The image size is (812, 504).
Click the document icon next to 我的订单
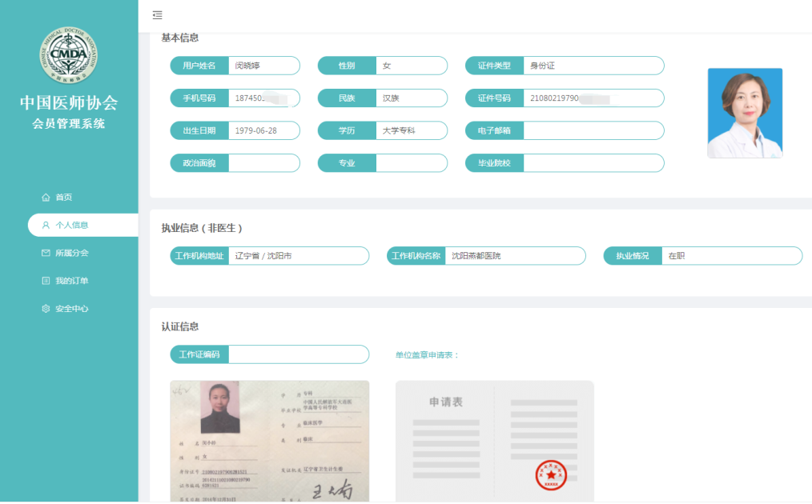pos(44,281)
